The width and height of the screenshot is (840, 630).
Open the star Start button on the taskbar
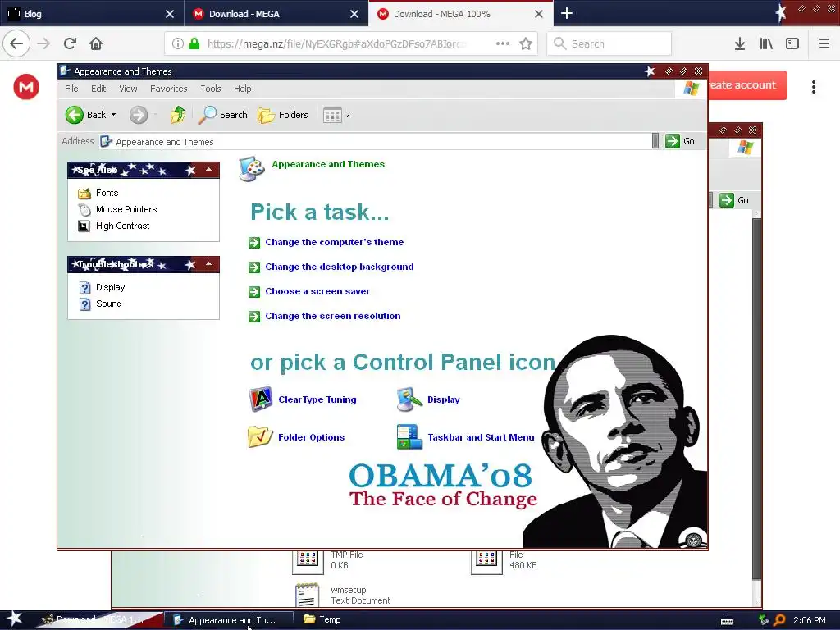[15, 619]
